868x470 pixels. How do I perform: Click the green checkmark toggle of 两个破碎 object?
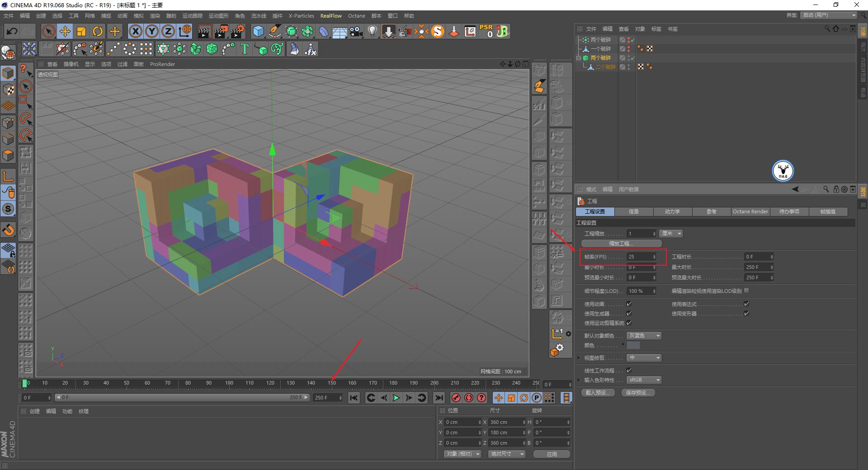click(633, 40)
